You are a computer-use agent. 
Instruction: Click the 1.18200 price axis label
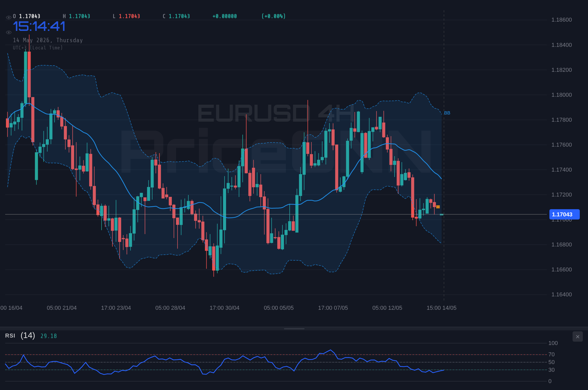pos(562,70)
